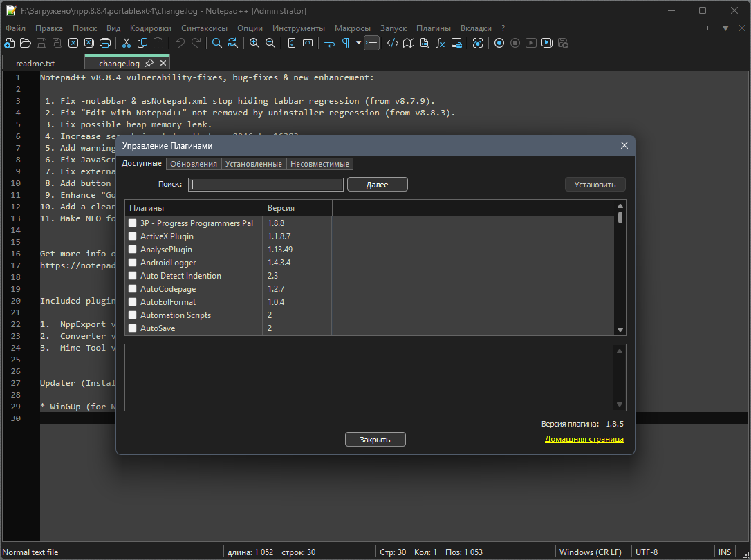Check the ActiveX Plugin checkbox
Viewport: 751px width, 560px height.
pyautogui.click(x=133, y=236)
